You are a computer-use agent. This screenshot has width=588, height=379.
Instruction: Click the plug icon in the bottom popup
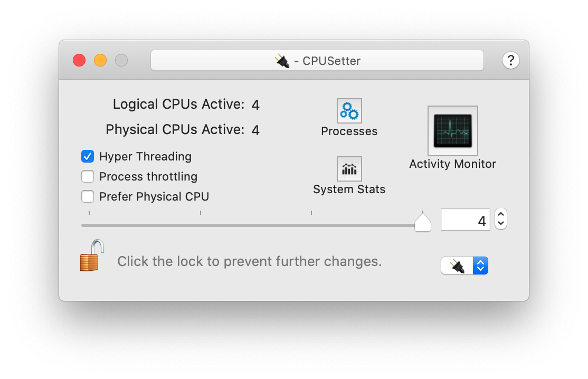(457, 266)
